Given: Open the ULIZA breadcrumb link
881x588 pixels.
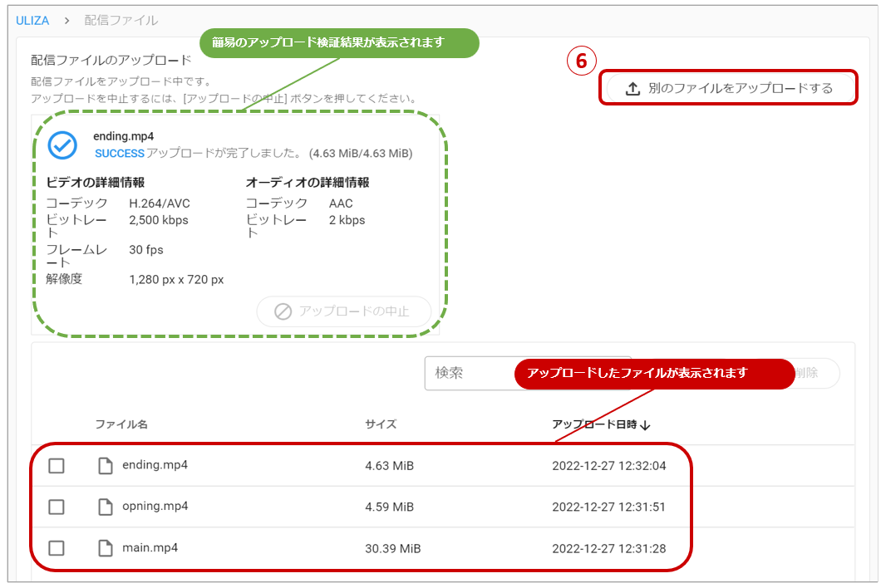Looking at the screenshot, I should coord(32,20).
